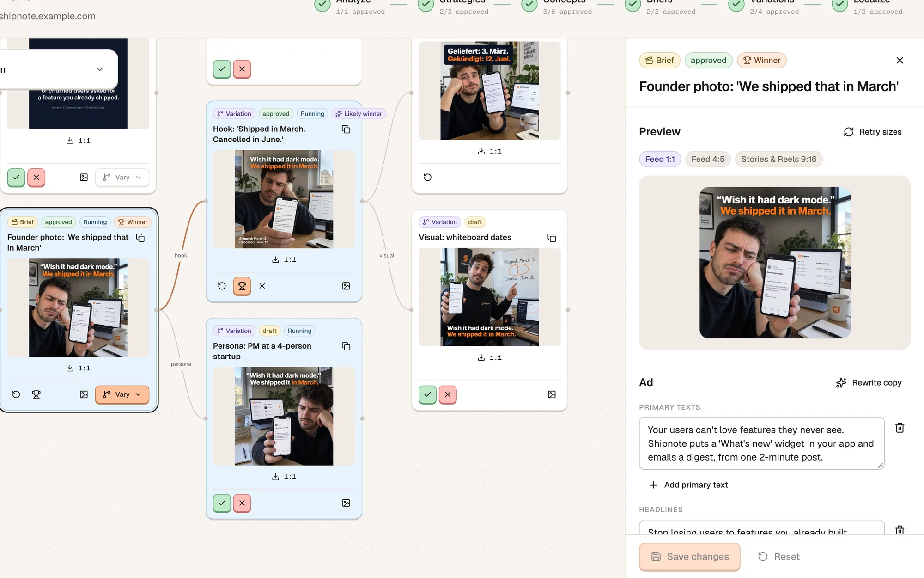Viewport: 924px width, 578px height.
Task: Delete the primary text entry
Action: coord(900,428)
